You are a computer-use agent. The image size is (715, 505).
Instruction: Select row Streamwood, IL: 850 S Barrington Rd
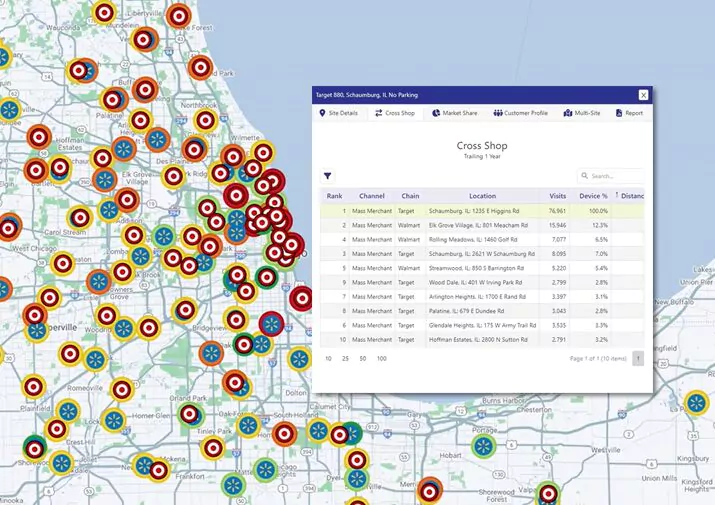click(x=482, y=268)
